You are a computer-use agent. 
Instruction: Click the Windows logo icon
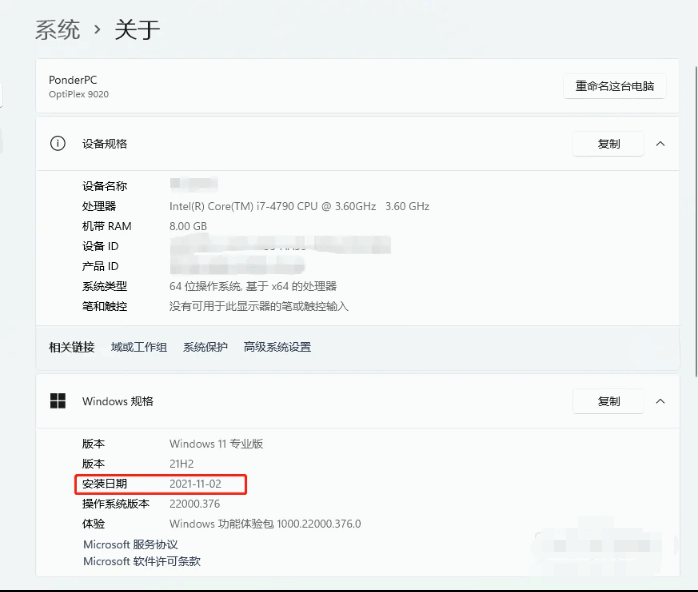(x=57, y=401)
